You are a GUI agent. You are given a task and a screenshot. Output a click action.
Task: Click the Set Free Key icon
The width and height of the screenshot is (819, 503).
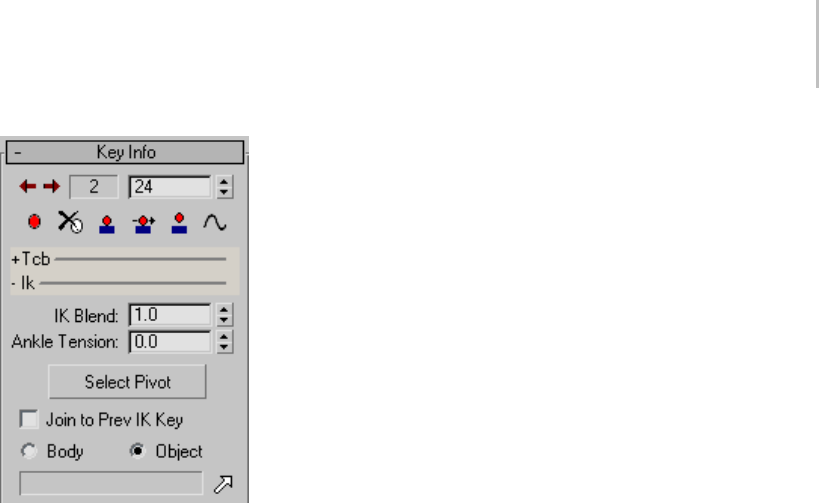[179, 224]
